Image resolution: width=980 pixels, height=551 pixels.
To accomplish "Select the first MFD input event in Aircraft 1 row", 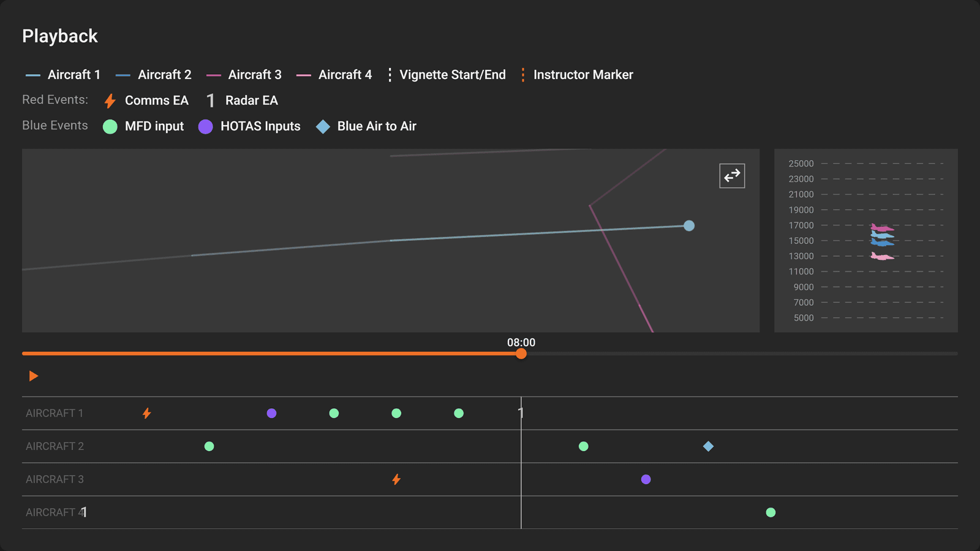I will point(334,413).
